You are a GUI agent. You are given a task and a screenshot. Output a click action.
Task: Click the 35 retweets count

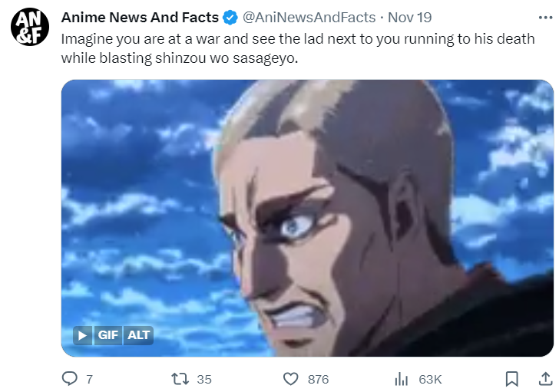click(204, 380)
